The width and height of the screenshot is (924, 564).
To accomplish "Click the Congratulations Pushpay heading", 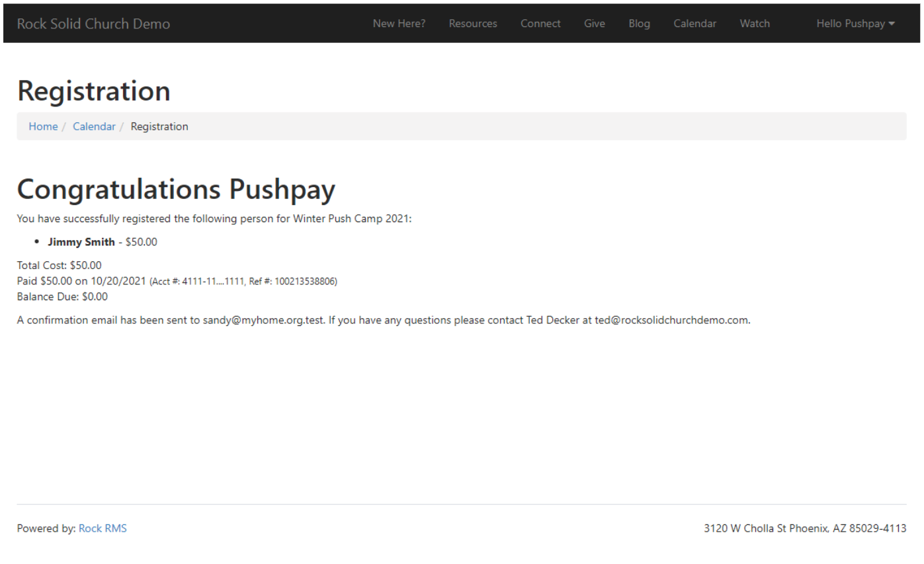I will point(176,189).
